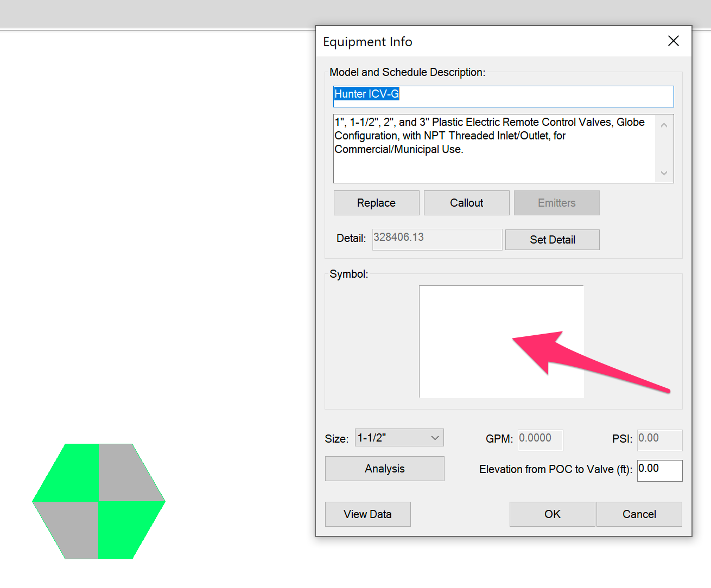The image size is (711, 588).
Task: Open the Size dropdown showing 1-1/2"
Action: 399,438
